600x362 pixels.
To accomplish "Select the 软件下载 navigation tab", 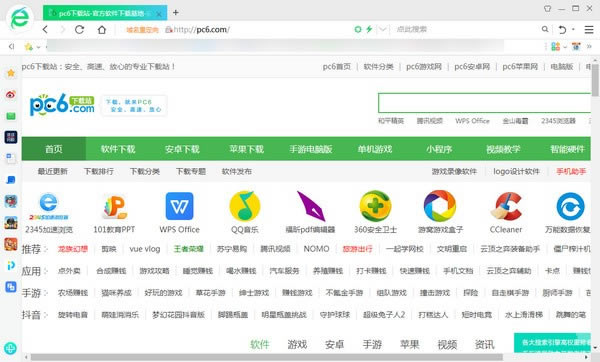I will click(118, 149).
